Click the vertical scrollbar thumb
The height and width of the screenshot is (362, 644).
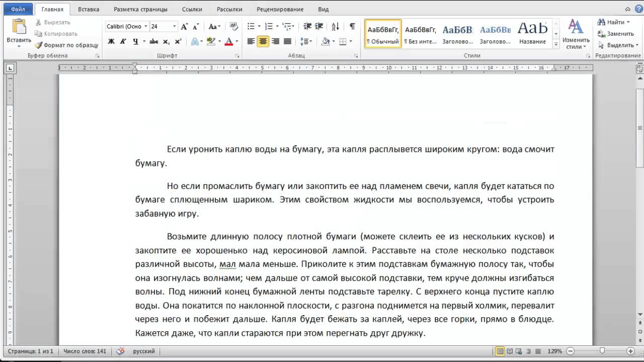pyautogui.click(x=640, y=127)
